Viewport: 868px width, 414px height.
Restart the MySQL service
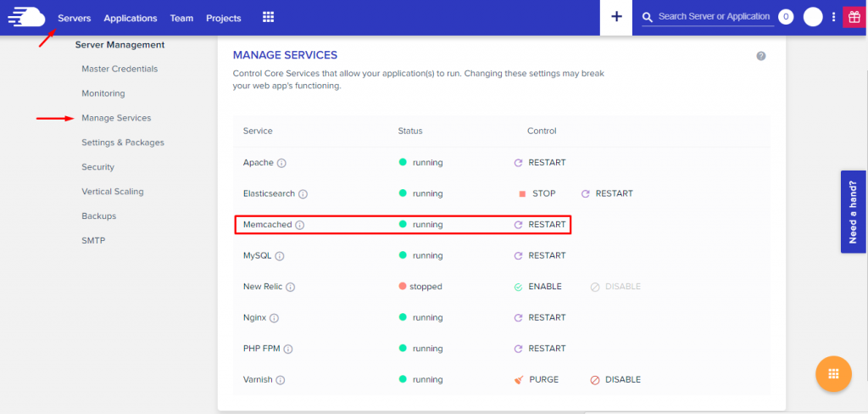click(540, 255)
